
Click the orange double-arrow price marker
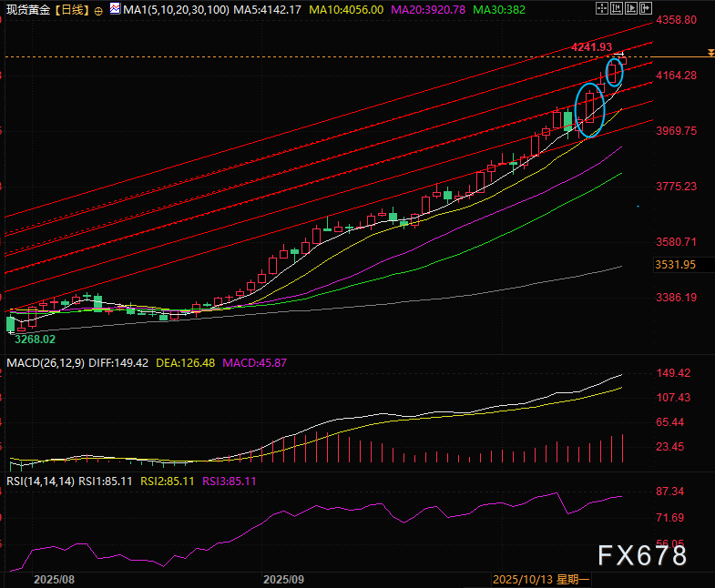coord(710,55)
